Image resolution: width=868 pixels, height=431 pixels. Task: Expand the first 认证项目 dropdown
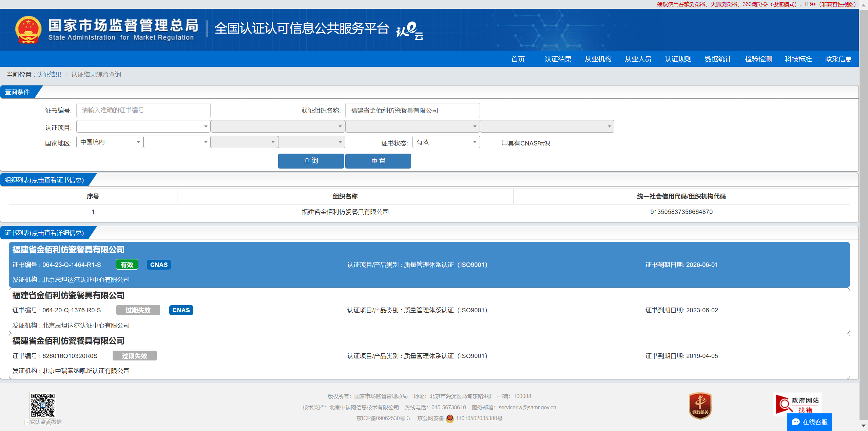coord(143,126)
